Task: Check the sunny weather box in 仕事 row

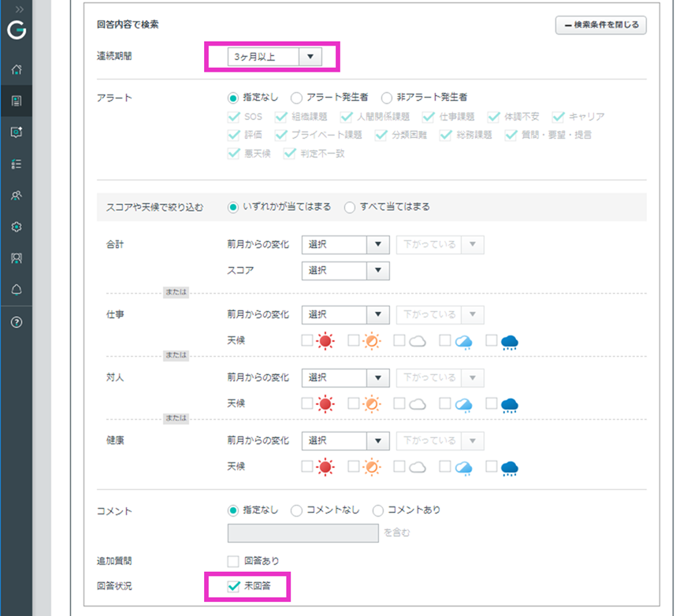Action: pyautogui.click(x=307, y=340)
